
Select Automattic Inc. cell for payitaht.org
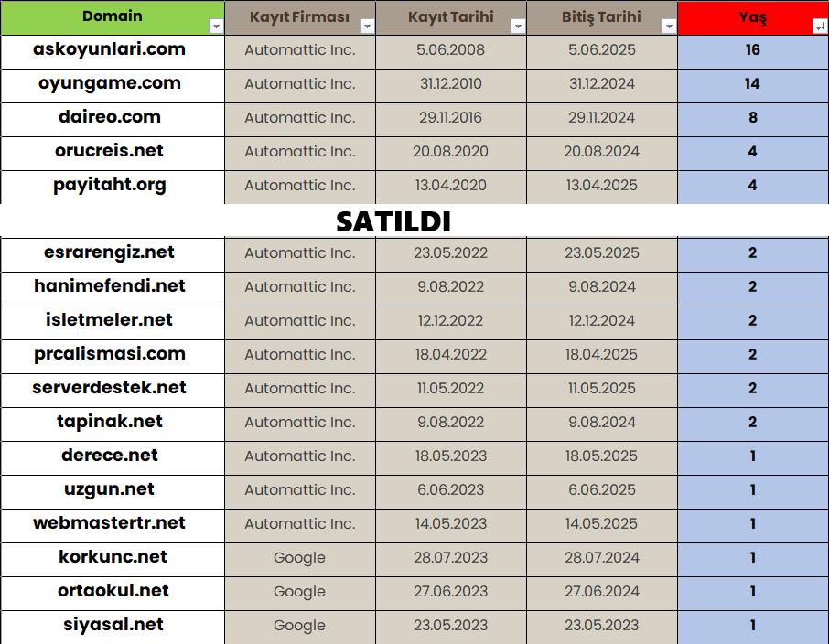(300, 188)
